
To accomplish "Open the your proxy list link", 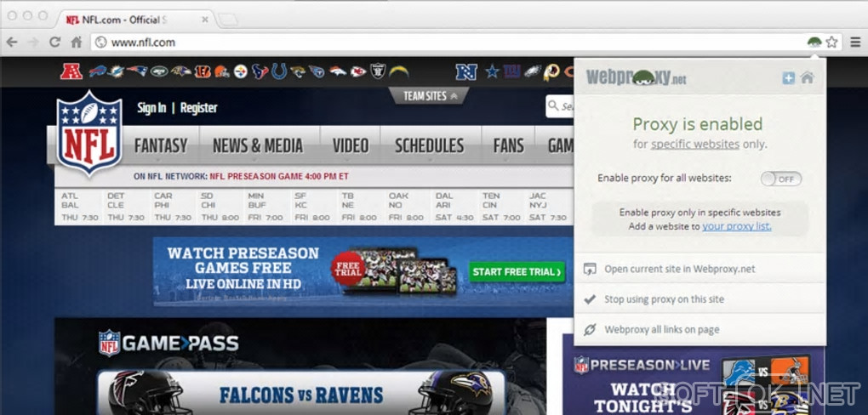I will (737, 226).
